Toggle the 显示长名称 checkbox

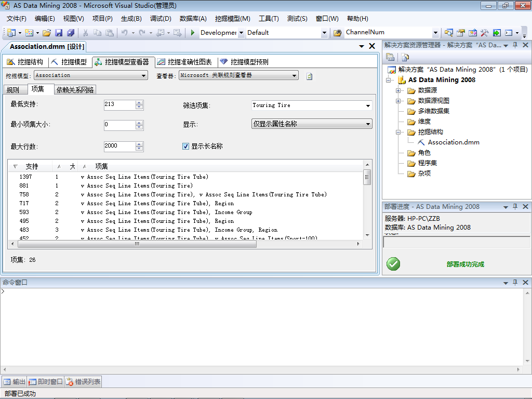[185, 146]
